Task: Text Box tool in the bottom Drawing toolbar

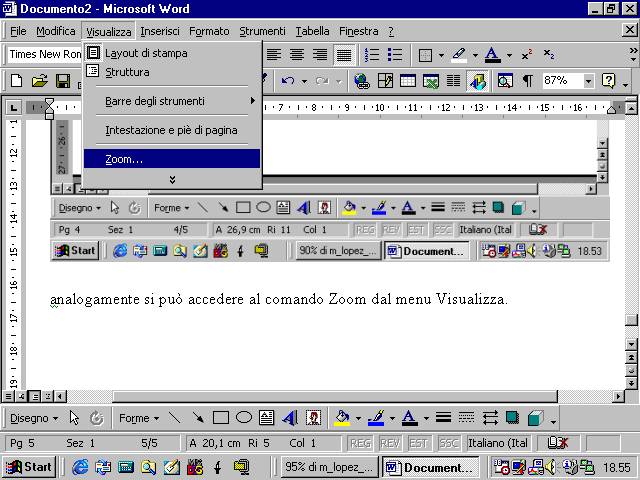Action: coord(267,417)
